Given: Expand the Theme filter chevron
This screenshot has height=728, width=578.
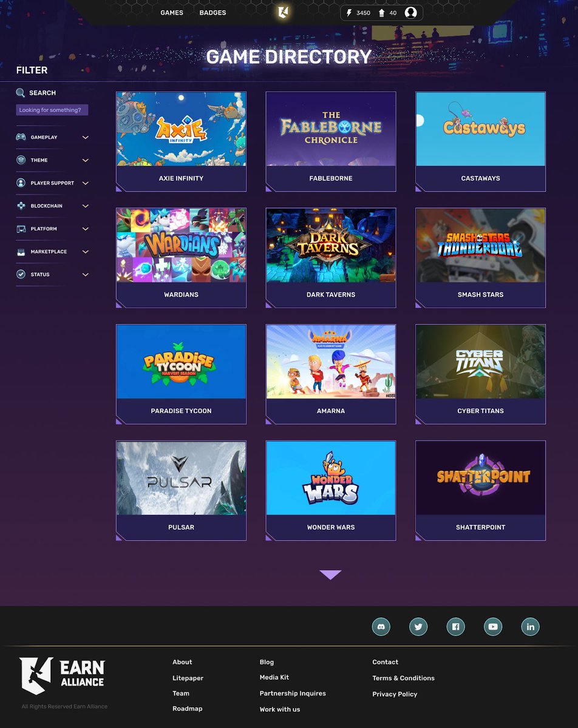Looking at the screenshot, I should click(86, 160).
